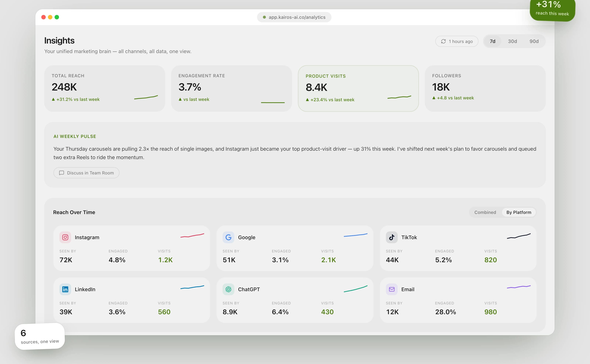The width and height of the screenshot is (590, 364).
Task: Click Google visits value 2.1K
Action: click(329, 260)
